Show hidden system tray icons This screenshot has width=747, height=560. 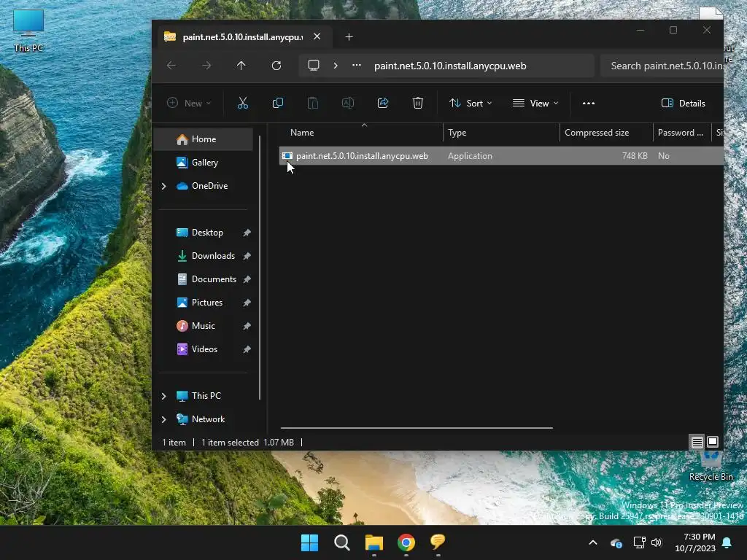(592, 542)
